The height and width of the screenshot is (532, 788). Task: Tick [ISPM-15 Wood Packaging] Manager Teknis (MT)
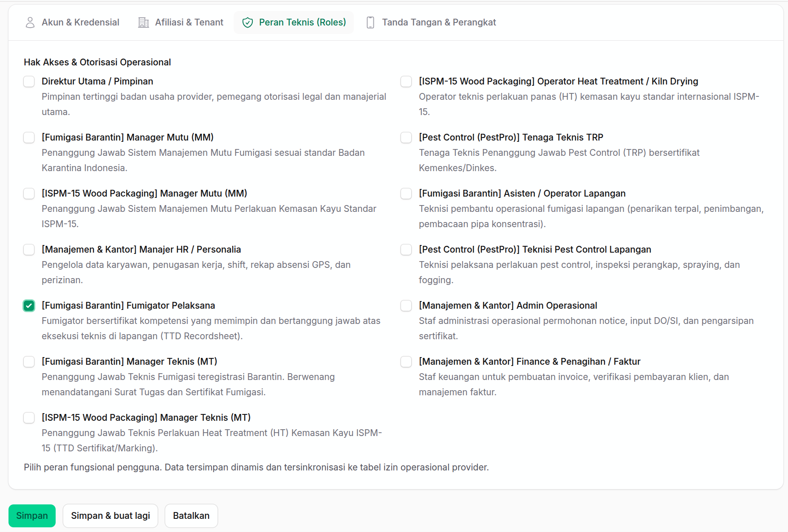29,418
